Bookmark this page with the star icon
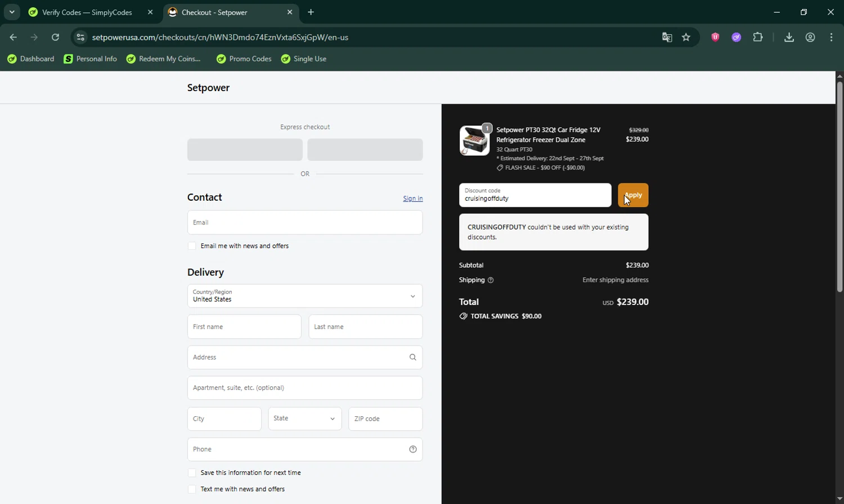 coord(686,37)
